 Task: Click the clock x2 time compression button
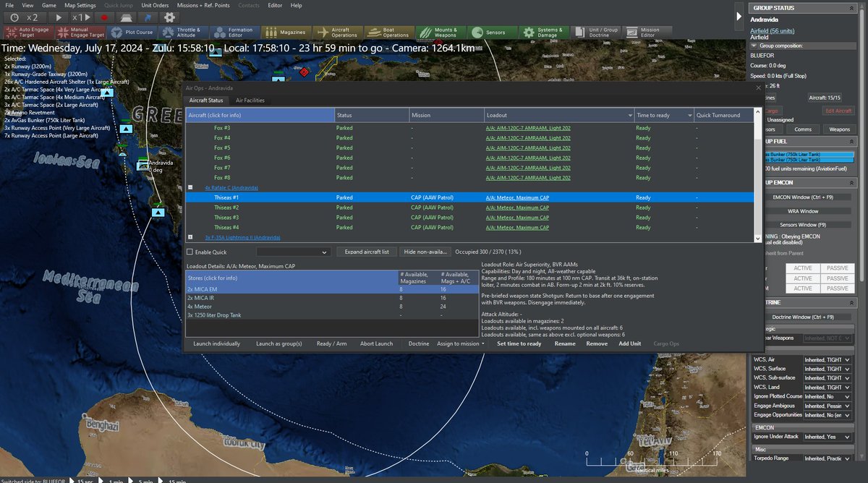(25, 17)
